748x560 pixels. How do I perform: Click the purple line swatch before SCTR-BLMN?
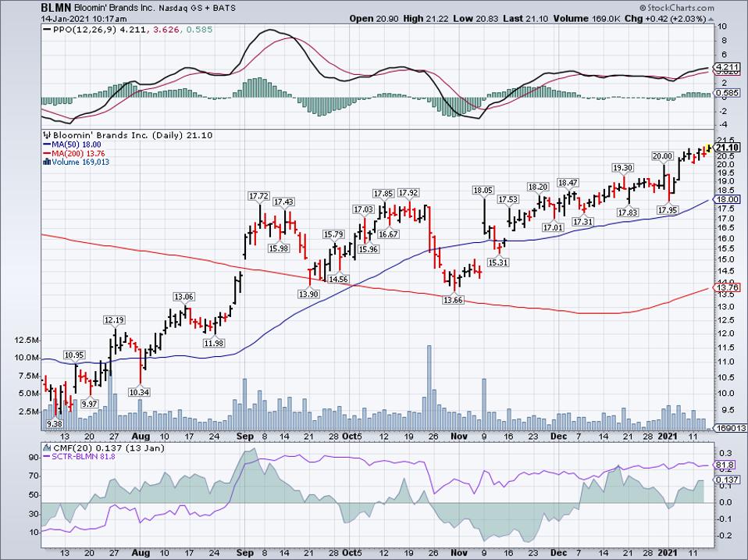pyautogui.click(x=47, y=456)
